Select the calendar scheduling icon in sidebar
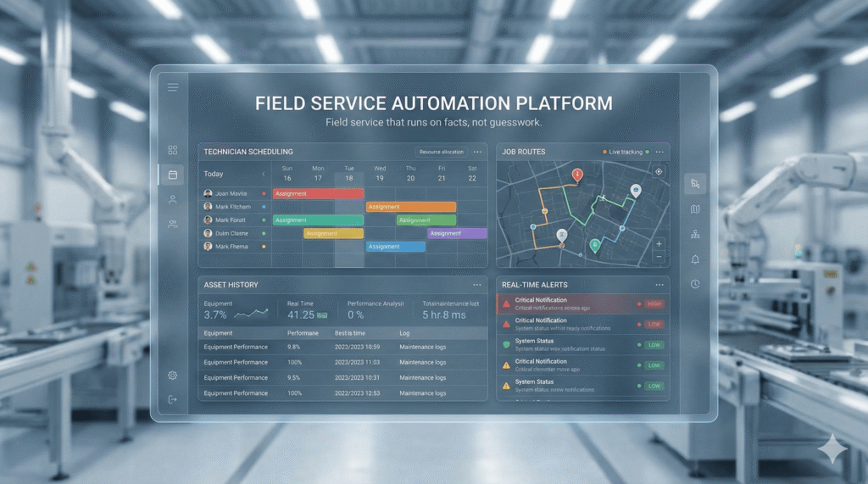Viewport: 868px width, 484px height. pos(173,175)
